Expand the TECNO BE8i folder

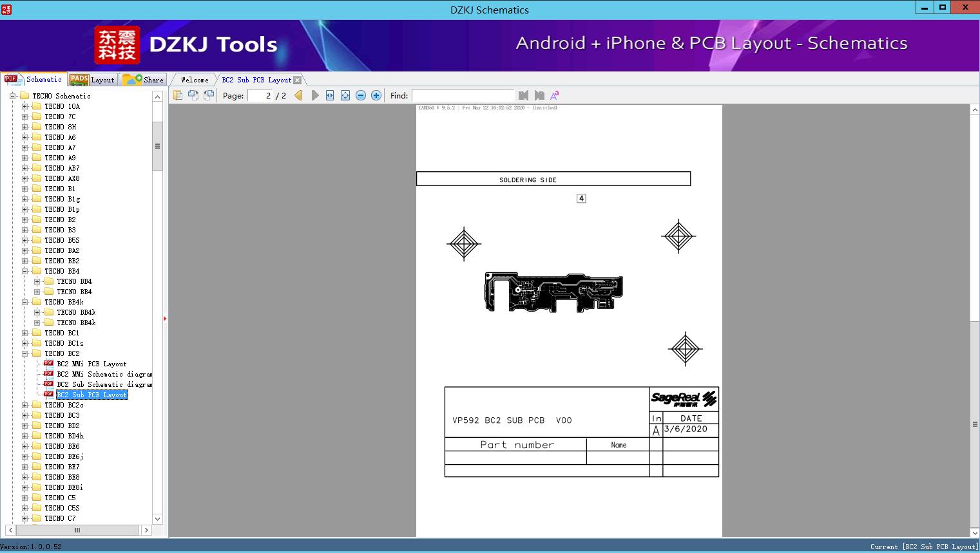click(x=24, y=487)
